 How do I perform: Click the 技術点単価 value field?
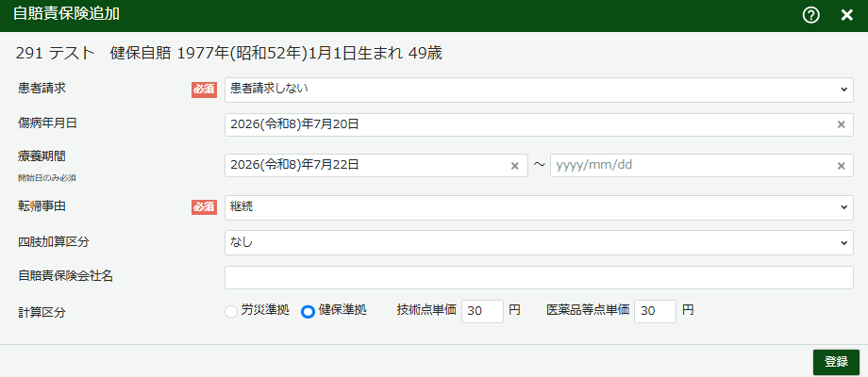482,311
